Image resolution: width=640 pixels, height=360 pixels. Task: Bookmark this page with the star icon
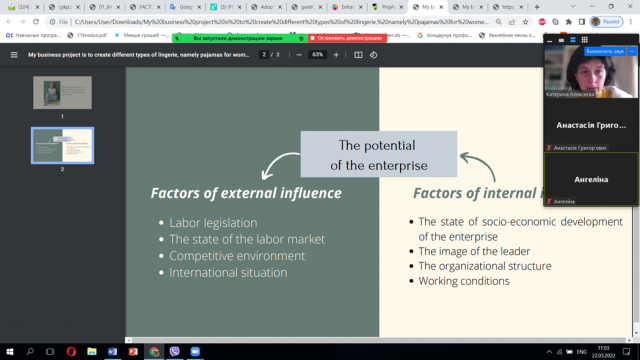(525, 22)
